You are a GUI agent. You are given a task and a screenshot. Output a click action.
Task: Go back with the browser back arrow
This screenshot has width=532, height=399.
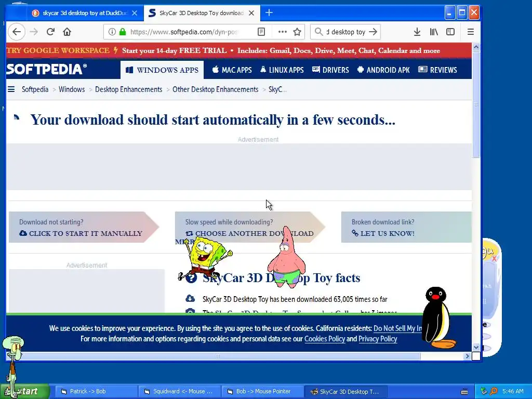(16, 32)
